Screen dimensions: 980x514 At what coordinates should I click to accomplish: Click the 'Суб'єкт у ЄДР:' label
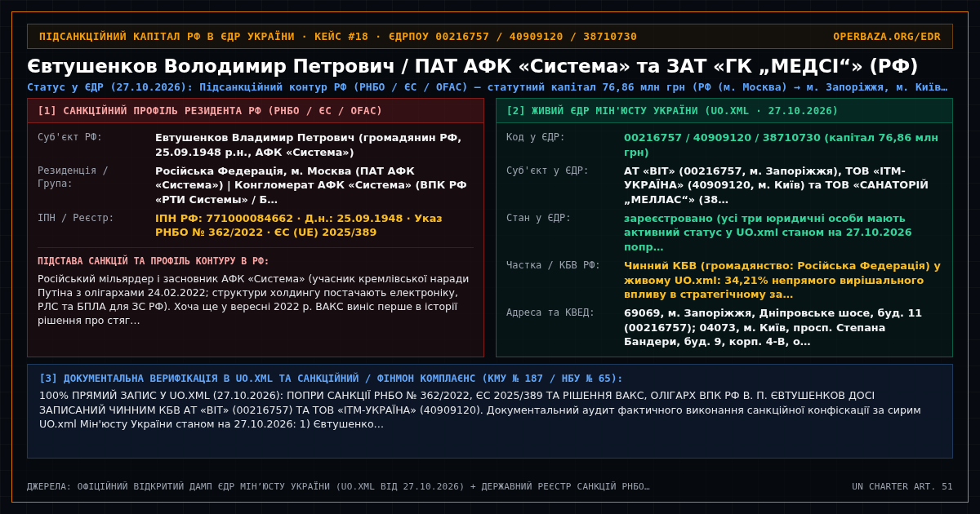coord(547,171)
